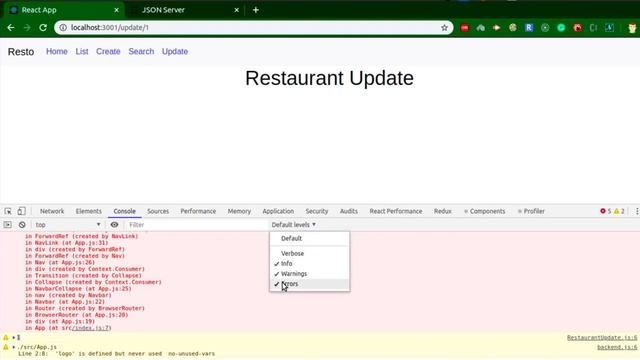Open the red circle extension icon near right

pyautogui.click(x=577, y=28)
